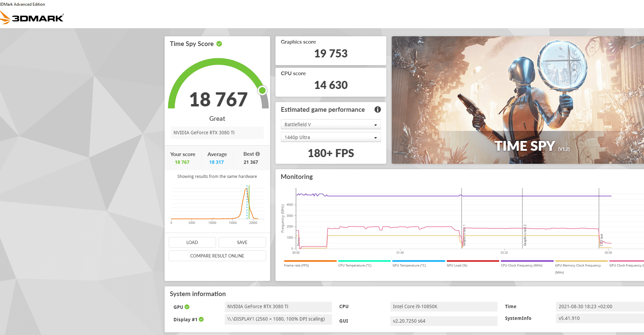
Task: Open the Estimated game performance info icon
Action: 378,109
